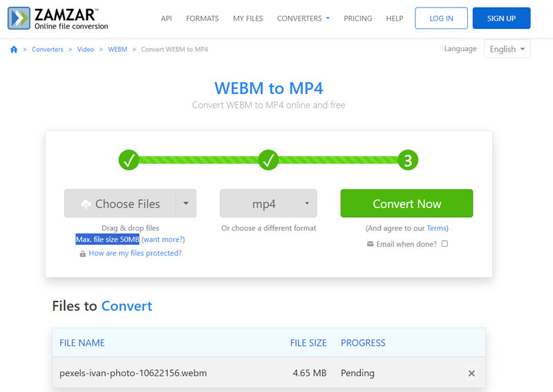Remove pexels-ivan-photo-10622156.webm with the X

click(x=471, y=373)
